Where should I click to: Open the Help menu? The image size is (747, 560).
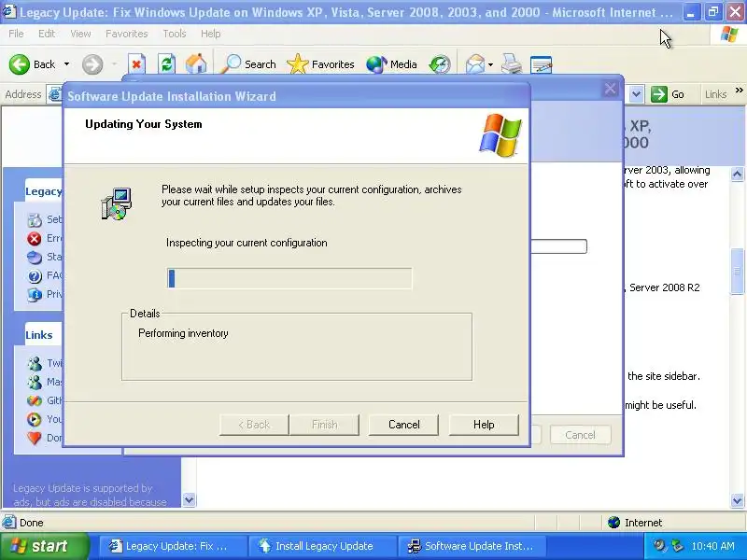(211, 34)
